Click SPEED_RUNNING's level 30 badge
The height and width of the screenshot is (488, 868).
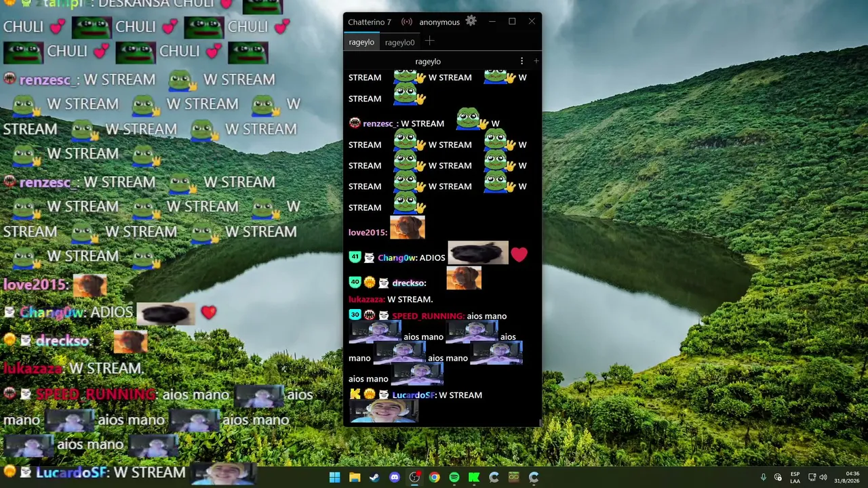click(x=354, y=315)
